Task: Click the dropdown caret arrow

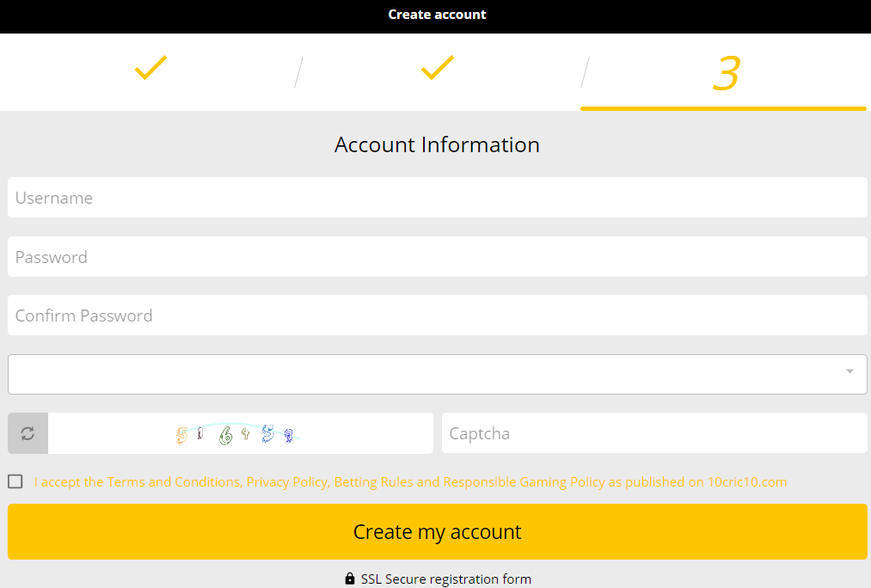Action: (x=850, y=371)
